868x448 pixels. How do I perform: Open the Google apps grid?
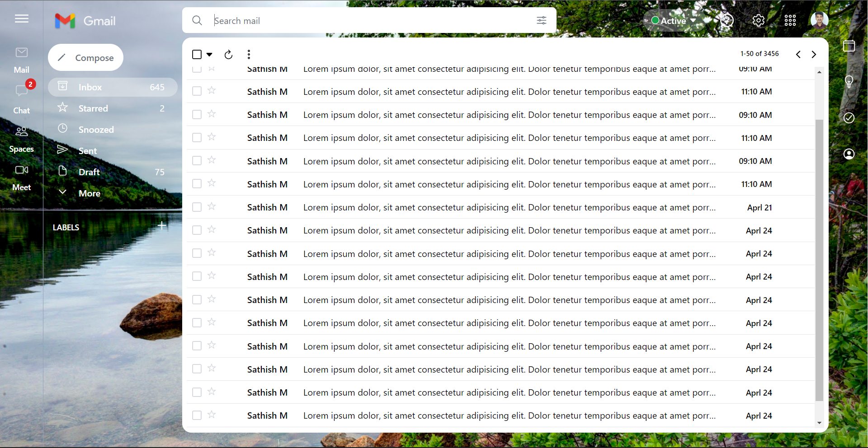pos(790,20)
